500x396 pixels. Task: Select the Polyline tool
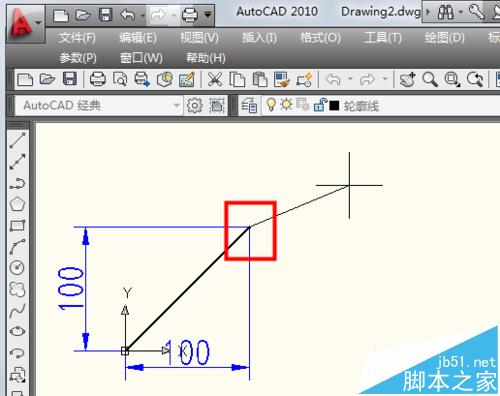click(17, 183)
